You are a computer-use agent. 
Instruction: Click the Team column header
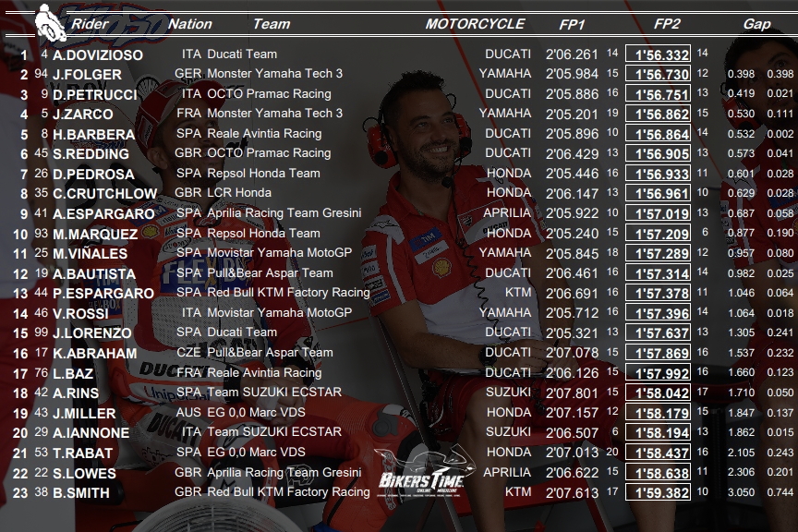coord(272,24)
